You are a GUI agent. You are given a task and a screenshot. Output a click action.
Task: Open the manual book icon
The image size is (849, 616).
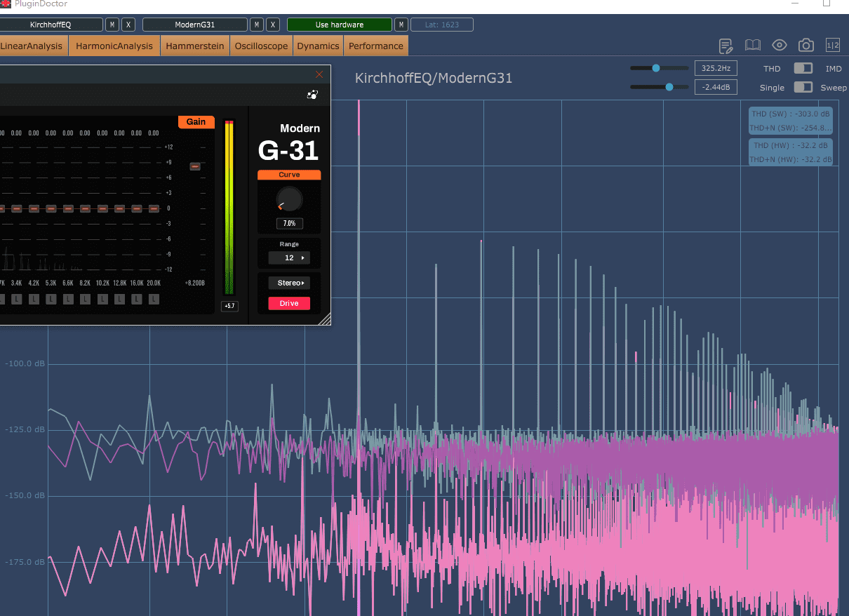pos(753,46)
